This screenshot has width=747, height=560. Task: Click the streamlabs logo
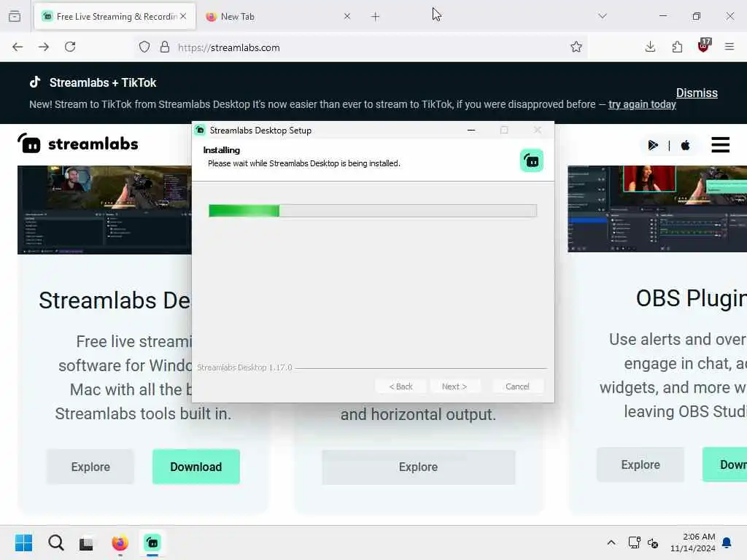click(x=77, y=144)
